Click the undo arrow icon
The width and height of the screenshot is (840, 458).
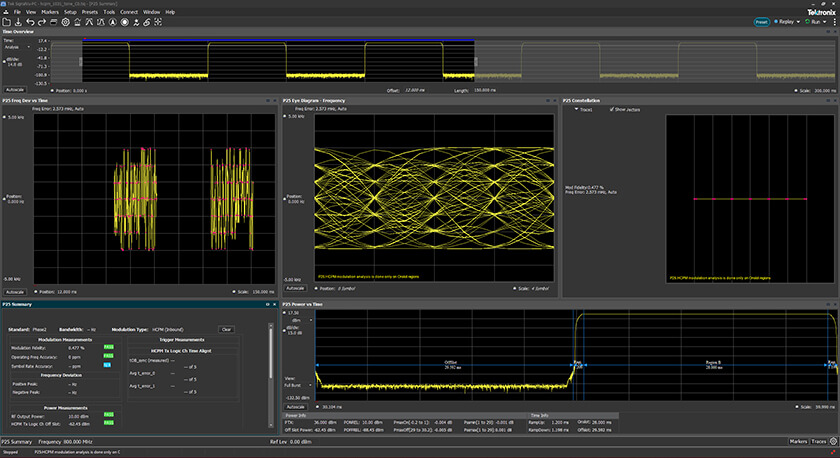(31, 21)
